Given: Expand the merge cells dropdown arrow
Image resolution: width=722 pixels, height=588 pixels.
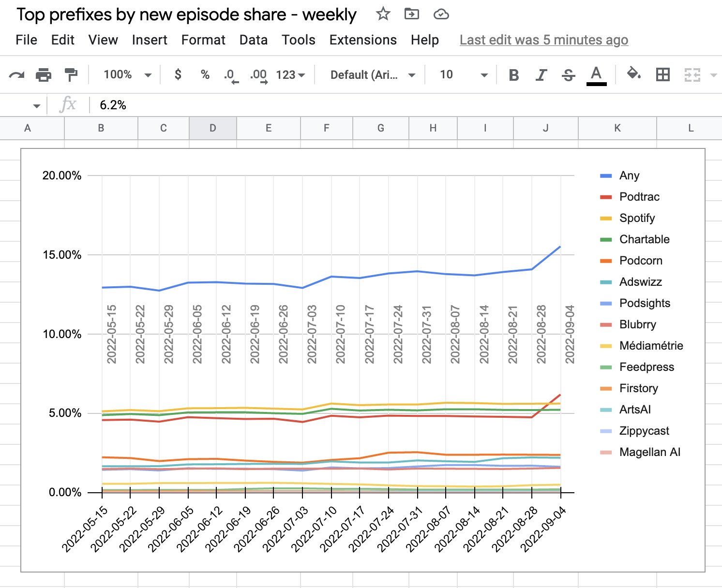Looking at the screenshot, I should point(713,75).
